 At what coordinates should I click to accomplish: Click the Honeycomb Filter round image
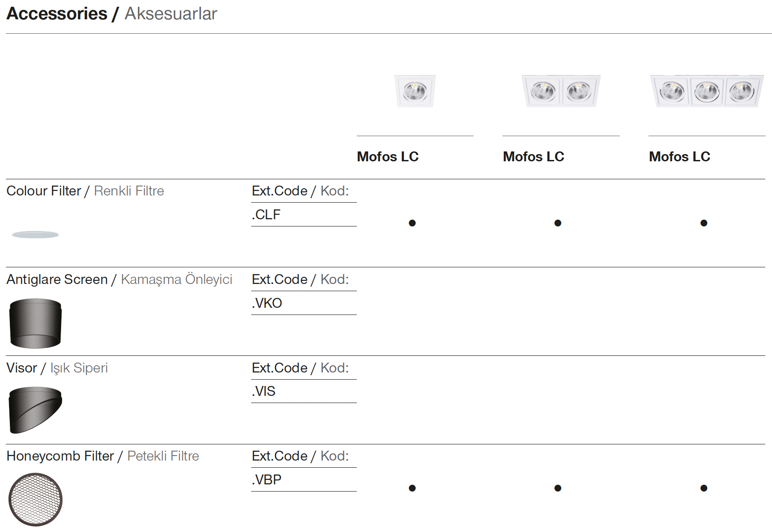[x=35, y=499]
